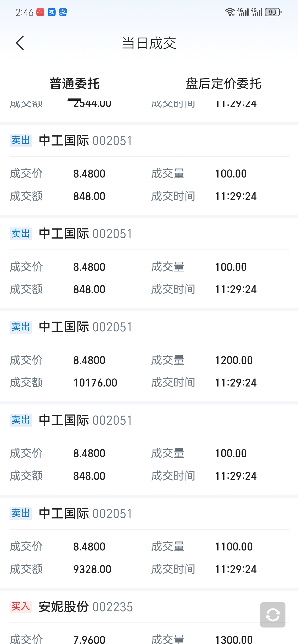Tap the first Alipay status bar icon

tap(52, 12)
